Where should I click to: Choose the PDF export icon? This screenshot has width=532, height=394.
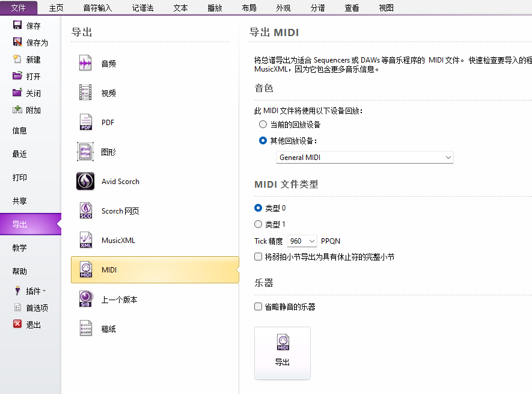pyautogui.click(x=86, y=123)
